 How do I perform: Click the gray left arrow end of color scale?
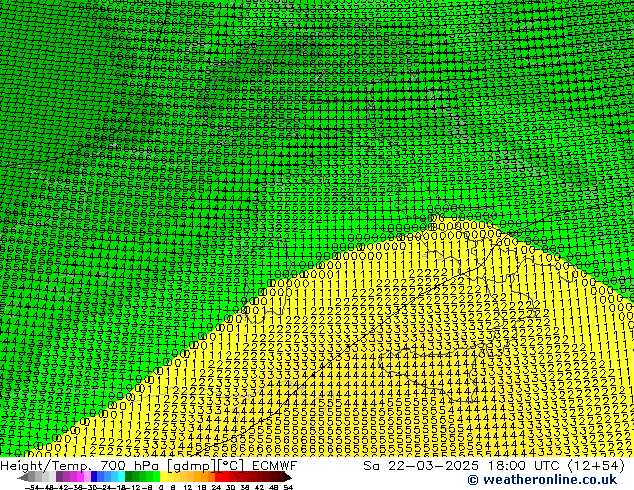click(x=22, y=477)
